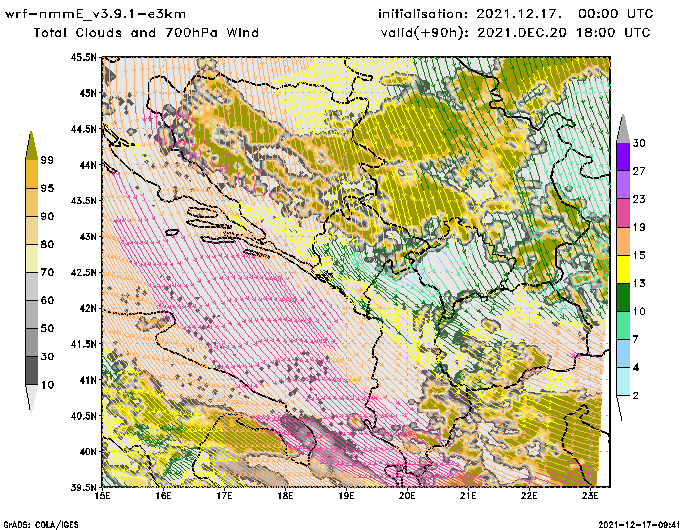Screen dimensions: 700x530
Task: Select the 16E longitude label
Action: [x=163, y=496]
